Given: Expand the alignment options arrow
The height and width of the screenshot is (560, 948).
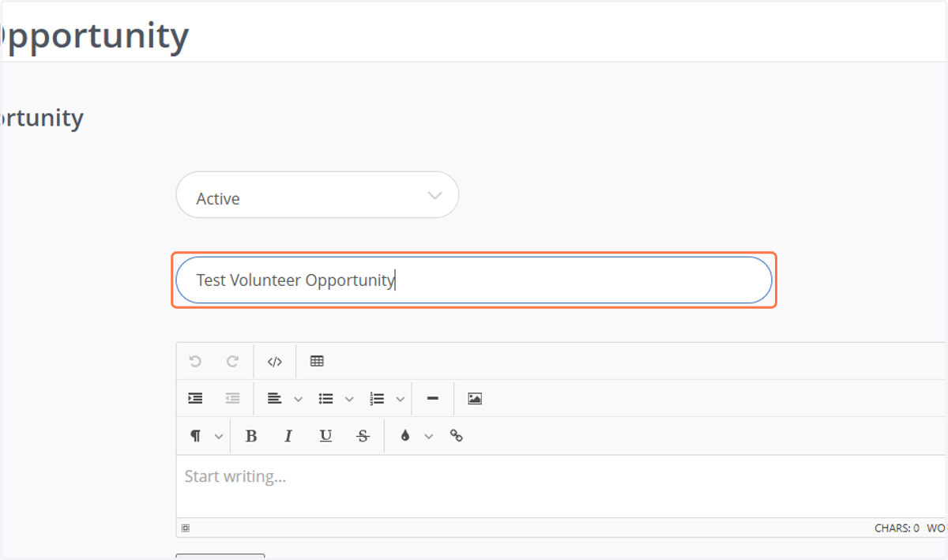Looking at the screenshot, I should point(298,400).
